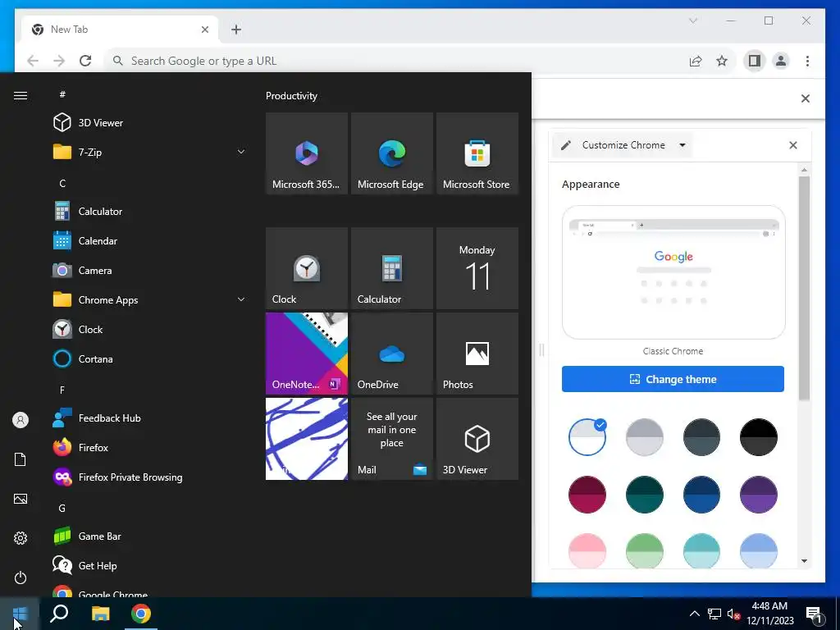Click the F letter header in app list

click(62, 390)
